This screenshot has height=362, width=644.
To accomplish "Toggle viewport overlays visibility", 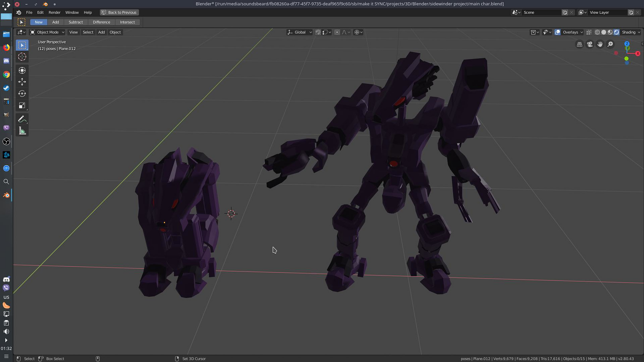I will [x=558, y=32].
